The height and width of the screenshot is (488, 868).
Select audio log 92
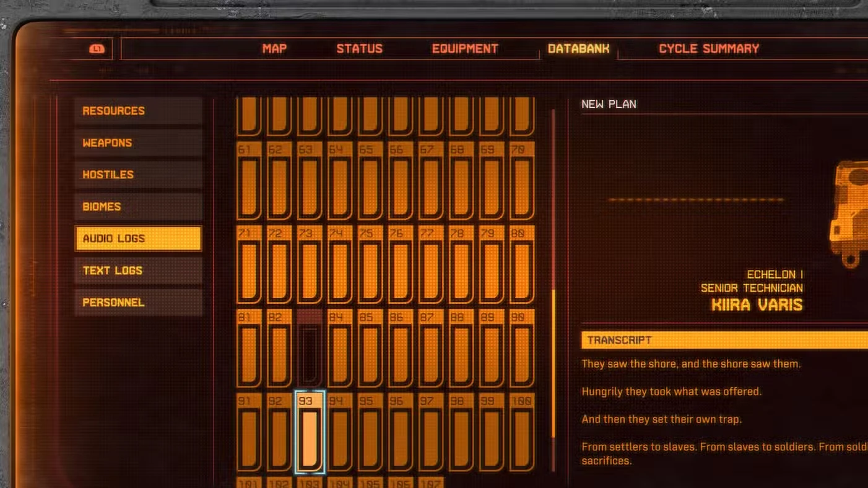(x=279, y=432)
